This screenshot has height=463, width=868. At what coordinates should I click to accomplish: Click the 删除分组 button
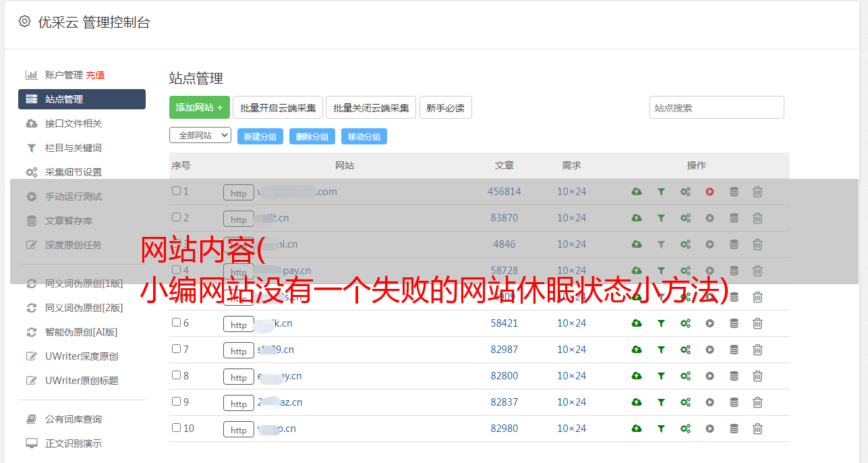[312, 136]
